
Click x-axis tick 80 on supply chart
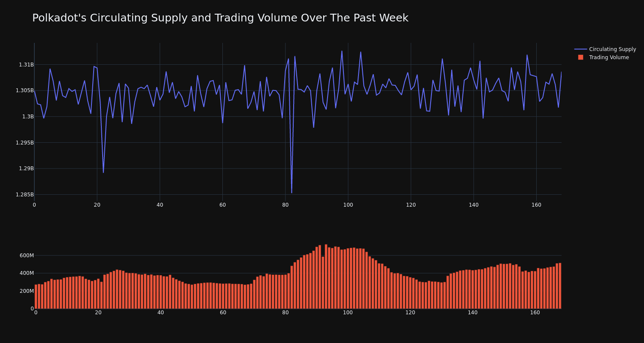pos(286,205)
